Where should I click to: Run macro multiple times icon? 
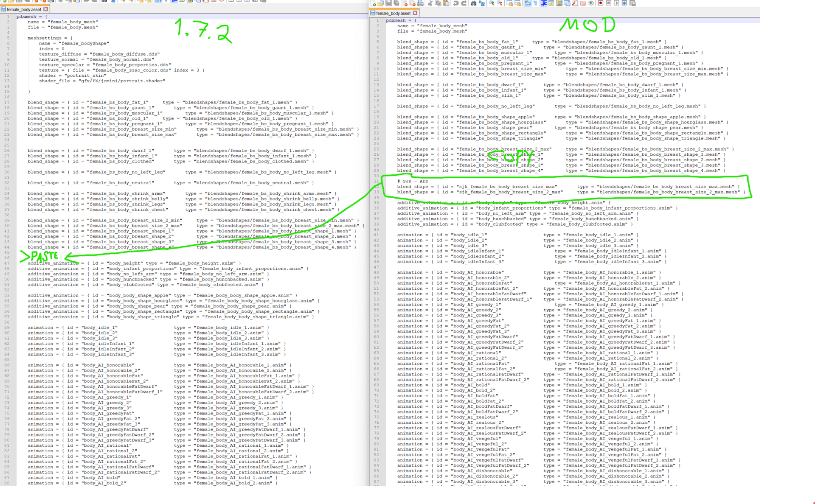(624, 3)
